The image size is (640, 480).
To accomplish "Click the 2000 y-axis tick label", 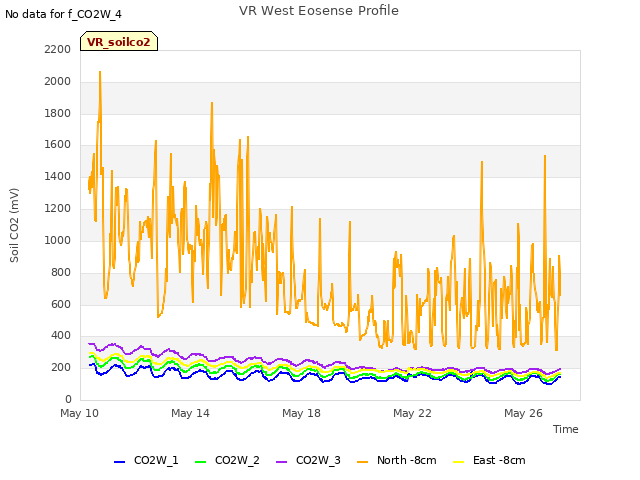I will pyautogui.click(x=58, y=81).
